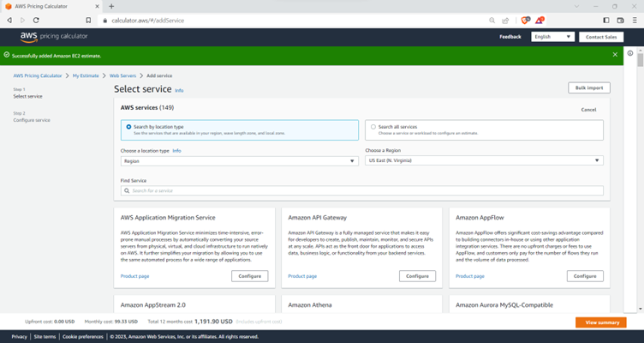Select Search by location type option
Viewport: 644px width, 343px height.
tap(129, 127)
